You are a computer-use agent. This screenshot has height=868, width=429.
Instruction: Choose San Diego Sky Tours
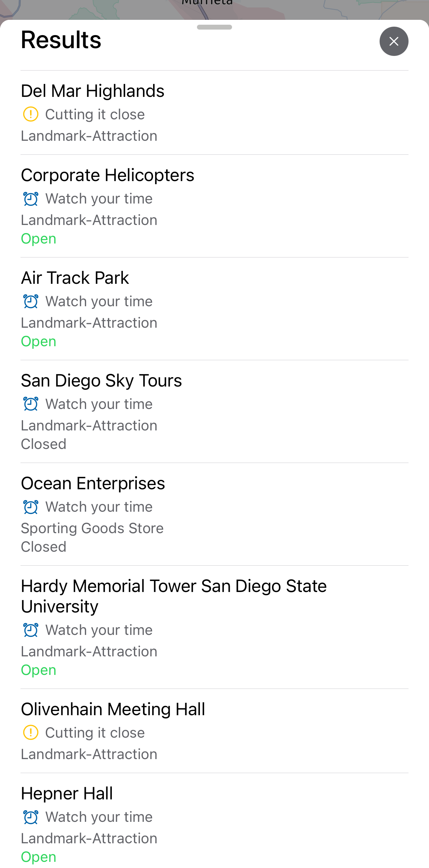click(101, 381)
